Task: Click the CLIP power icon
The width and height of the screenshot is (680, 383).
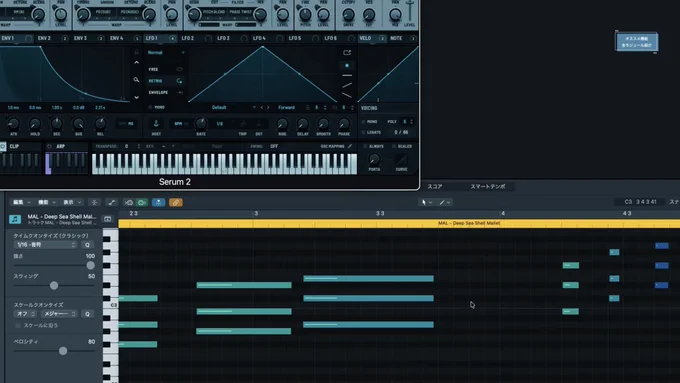Action: tap(3, 147)
